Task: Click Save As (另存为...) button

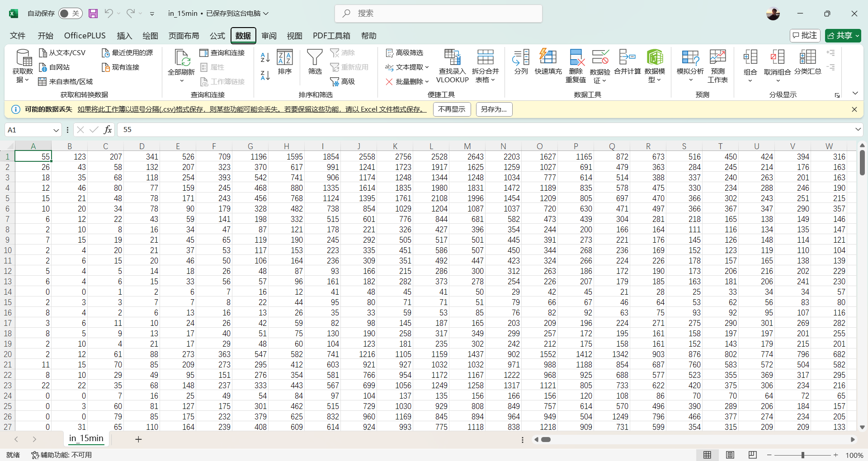Action: [x=494, y=109]
